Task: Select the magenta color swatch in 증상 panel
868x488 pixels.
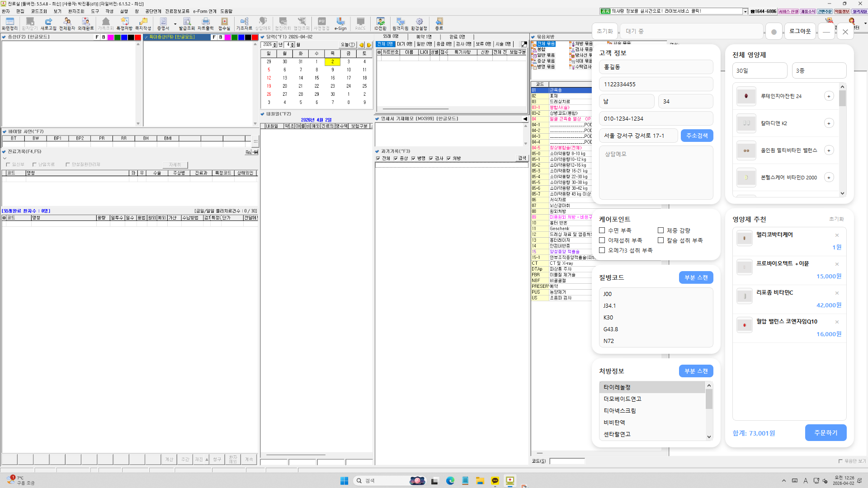Action: [110, 38]
